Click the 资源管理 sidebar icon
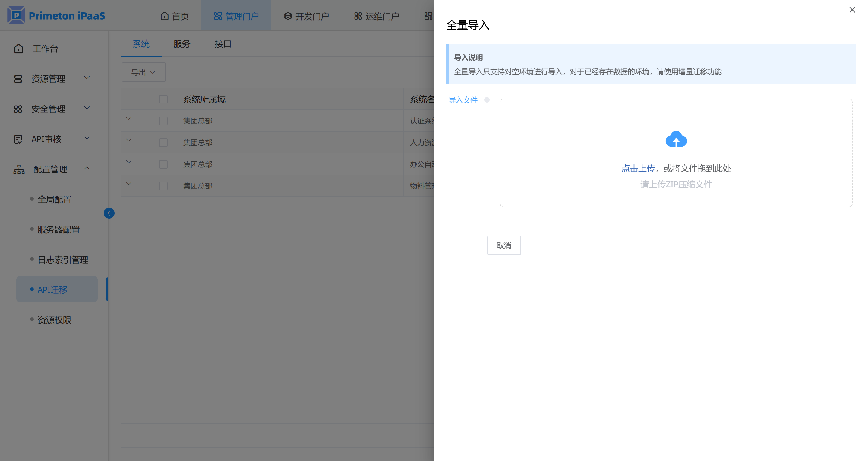 [18, 79]
